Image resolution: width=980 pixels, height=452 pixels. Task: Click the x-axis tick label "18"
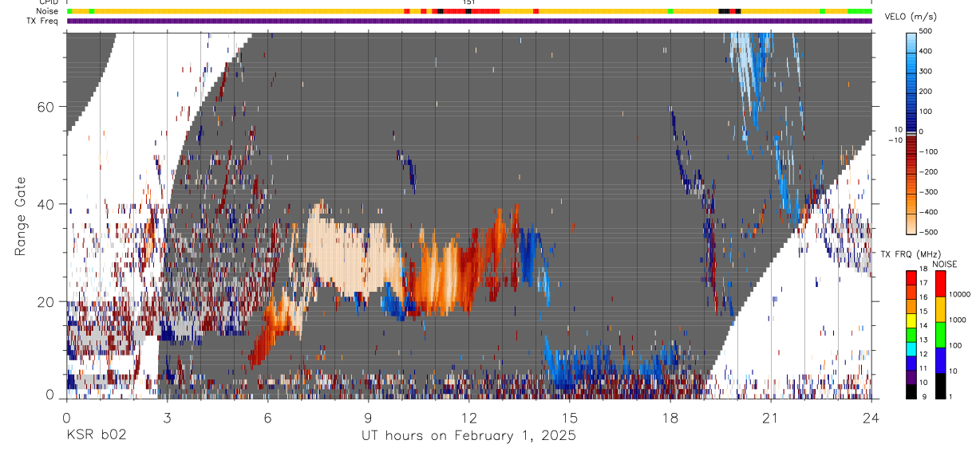tap(670, 417)
